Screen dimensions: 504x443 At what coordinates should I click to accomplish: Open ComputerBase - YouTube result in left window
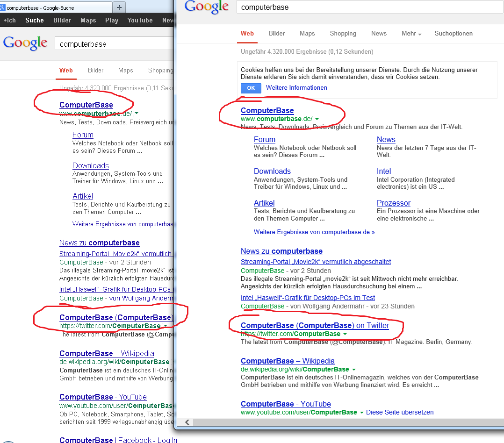pos(103,397)
